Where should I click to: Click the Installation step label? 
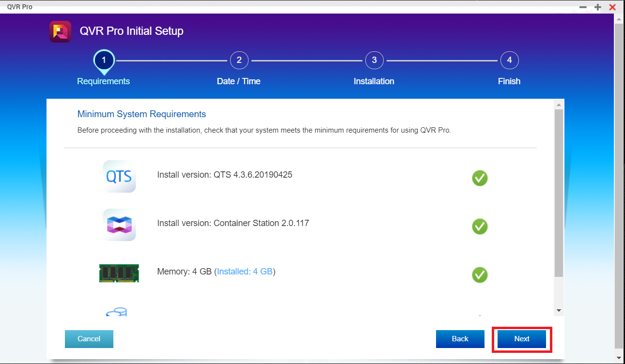374,81
